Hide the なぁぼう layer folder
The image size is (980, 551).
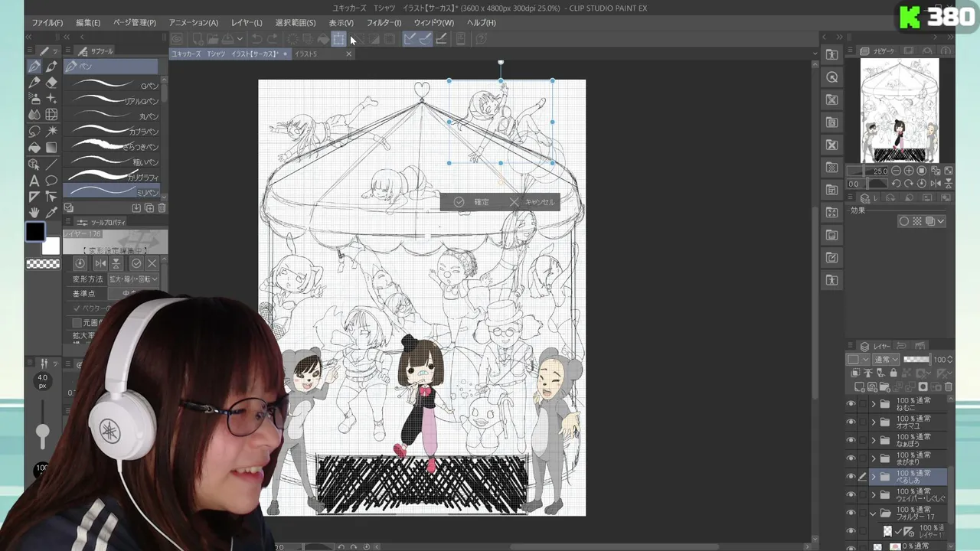click(851, 440)
